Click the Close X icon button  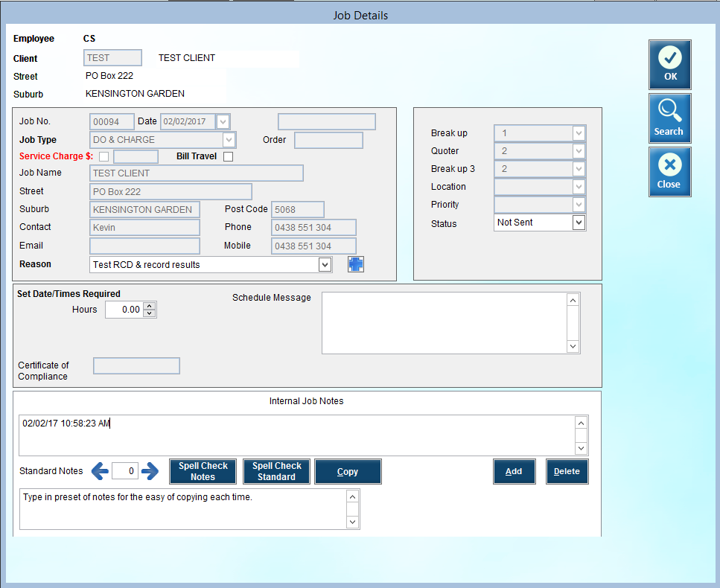(x=669, y=172)
